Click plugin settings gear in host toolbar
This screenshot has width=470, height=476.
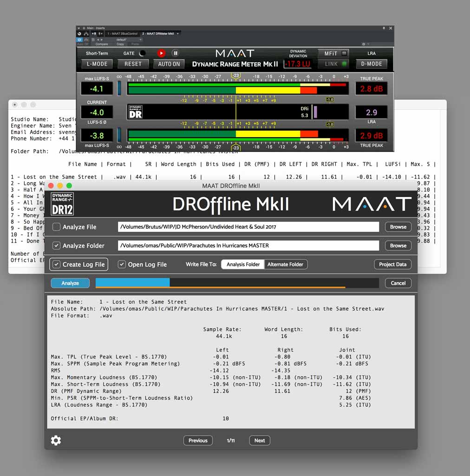pos(364,44)
